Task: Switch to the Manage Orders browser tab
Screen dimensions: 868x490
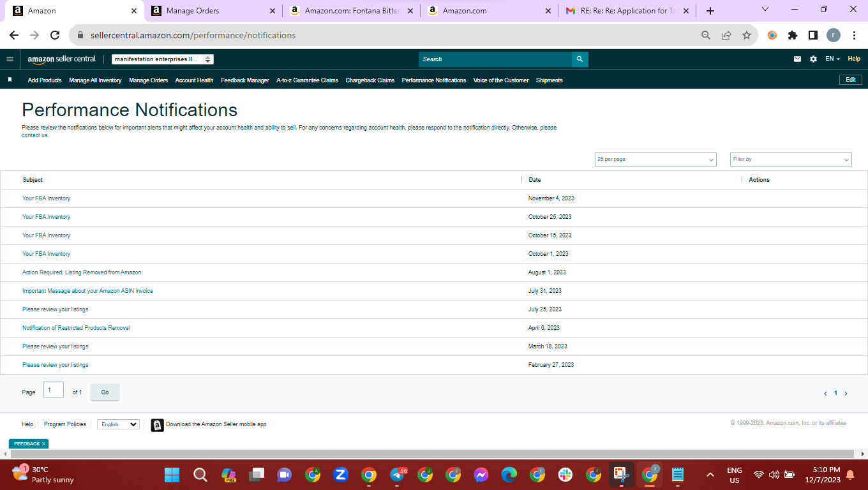Action: [214, 11]
